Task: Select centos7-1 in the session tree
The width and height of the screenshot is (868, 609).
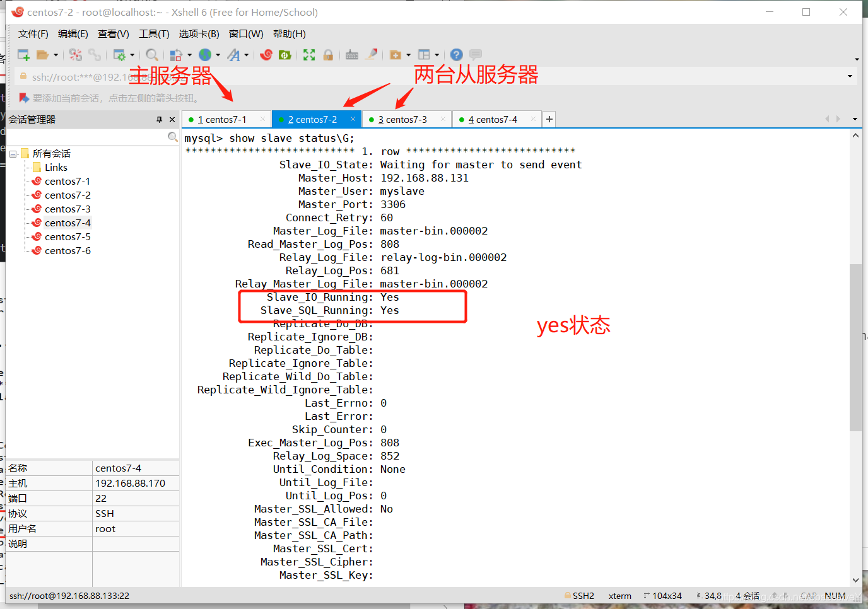Action: click(x=67, y=182)
